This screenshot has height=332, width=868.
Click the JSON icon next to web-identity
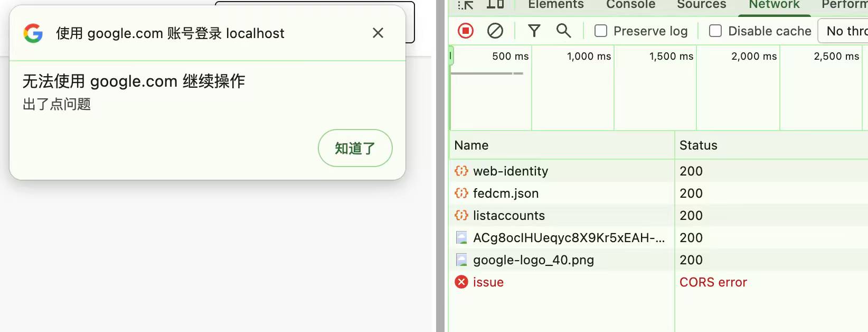click(x=461, y=171)
